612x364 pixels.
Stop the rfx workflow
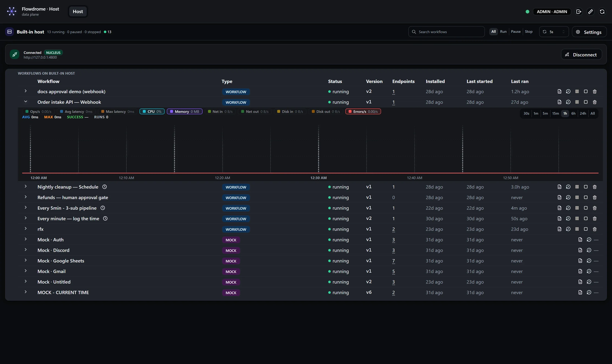586,229
